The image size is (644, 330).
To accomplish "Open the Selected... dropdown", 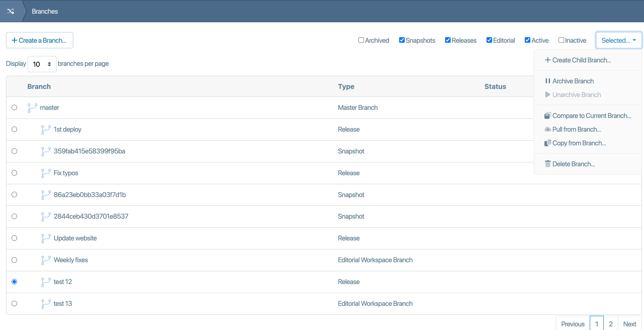I will 618,40.
